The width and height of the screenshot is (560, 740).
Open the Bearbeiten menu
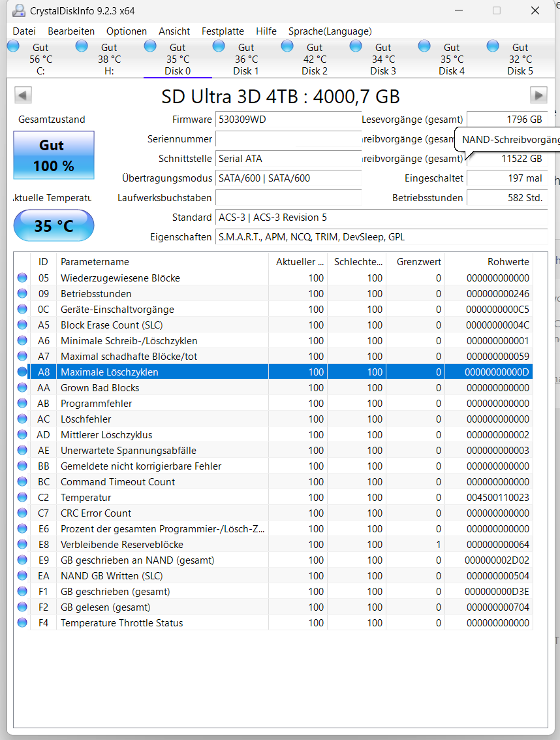(x=71, y=31)
